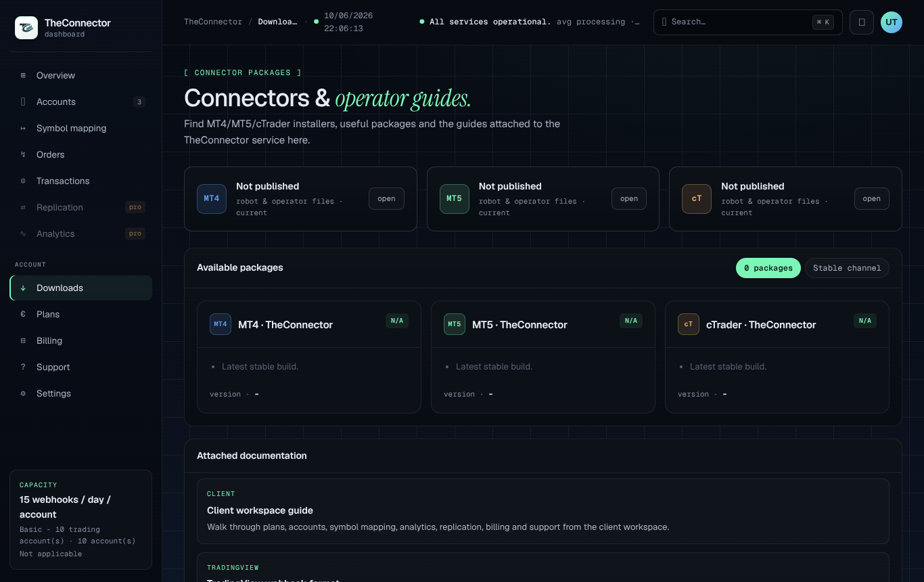Click the Orders sidebar icon
The image size is (924, 582).
click(23, 154)
